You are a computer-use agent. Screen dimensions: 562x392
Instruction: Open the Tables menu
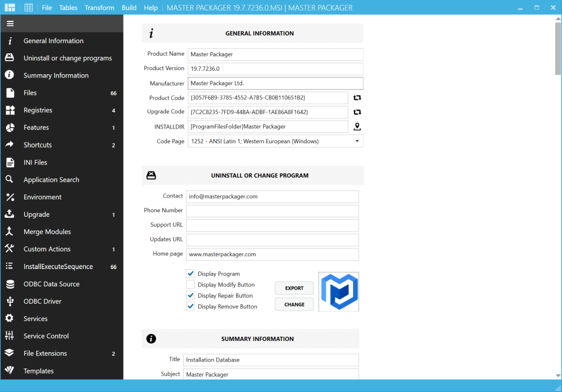pyautogui.click(x=68, y=7)
